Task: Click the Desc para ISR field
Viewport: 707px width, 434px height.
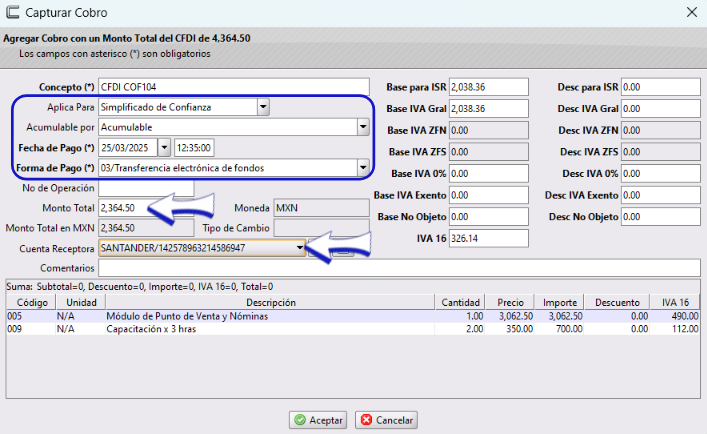Action: [661, 87]
